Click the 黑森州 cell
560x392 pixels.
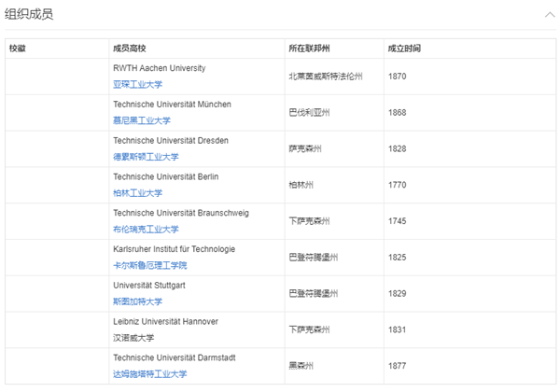(301, 366)
